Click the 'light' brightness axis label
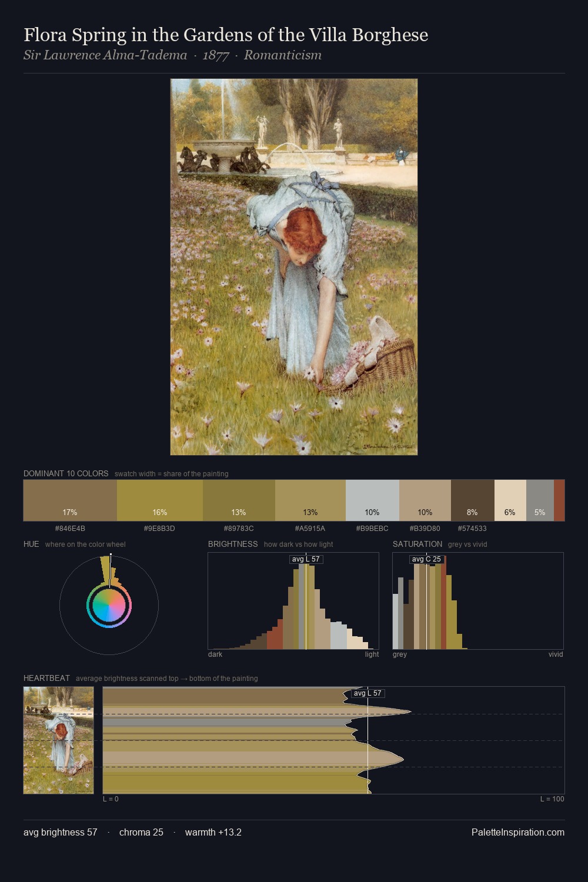Viewport: 588px width, 882px height. point(372,654)
